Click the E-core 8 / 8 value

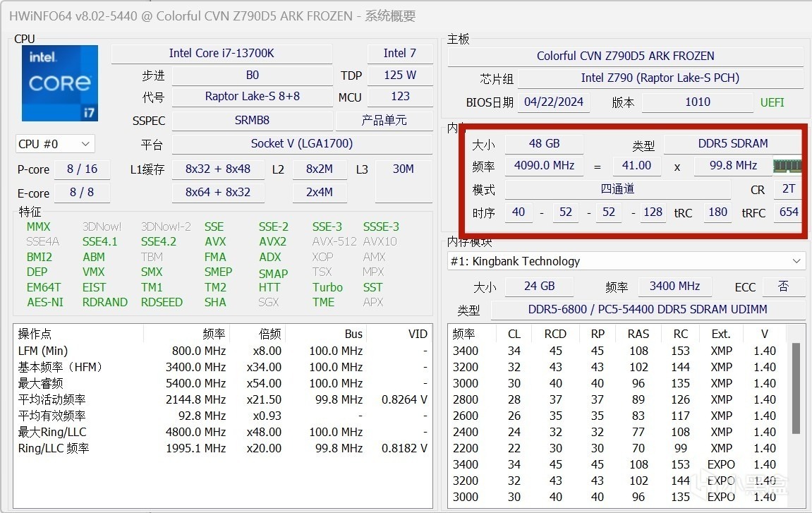click(x=82, y=192)
